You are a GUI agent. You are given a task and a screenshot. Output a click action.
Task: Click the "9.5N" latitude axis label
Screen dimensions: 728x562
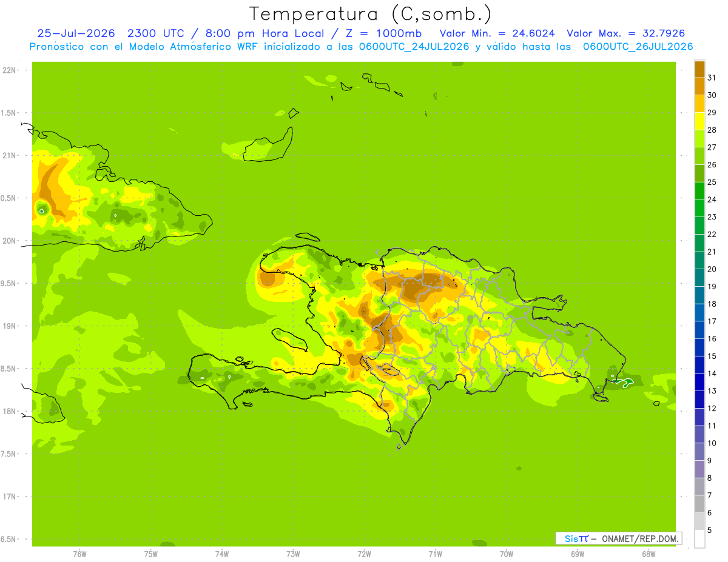click(x=8, y=283)
